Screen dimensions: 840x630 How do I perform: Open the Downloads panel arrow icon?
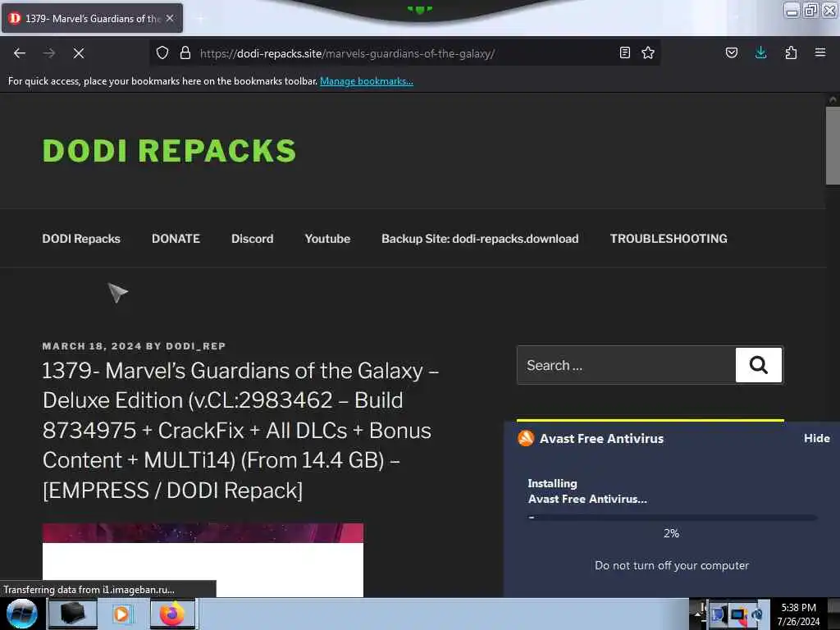(760, 52)
